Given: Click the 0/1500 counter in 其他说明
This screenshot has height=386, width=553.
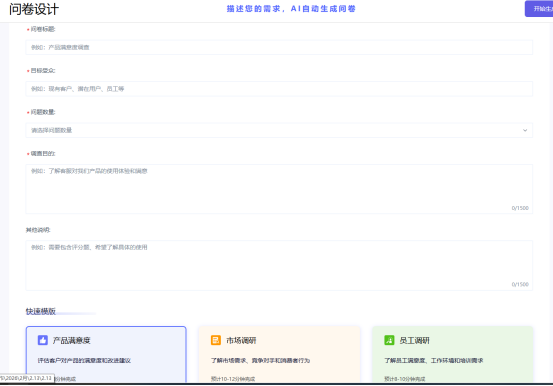Looking at the screenshot, I should click(520, 284).
